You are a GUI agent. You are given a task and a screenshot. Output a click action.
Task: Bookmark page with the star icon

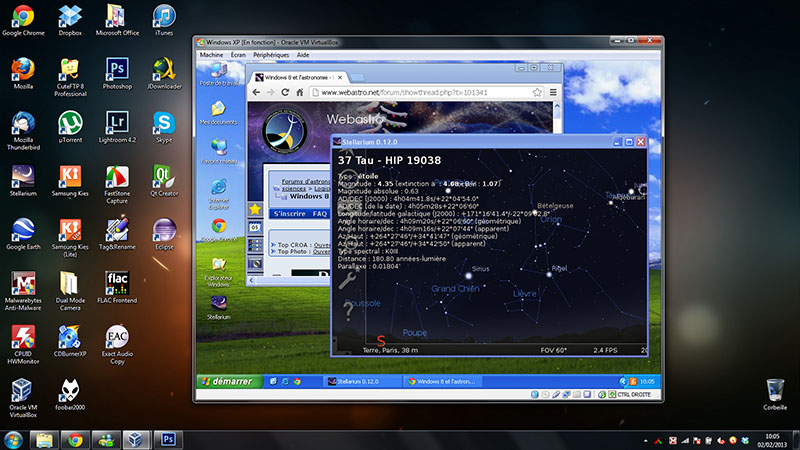(x=537, y=92)
